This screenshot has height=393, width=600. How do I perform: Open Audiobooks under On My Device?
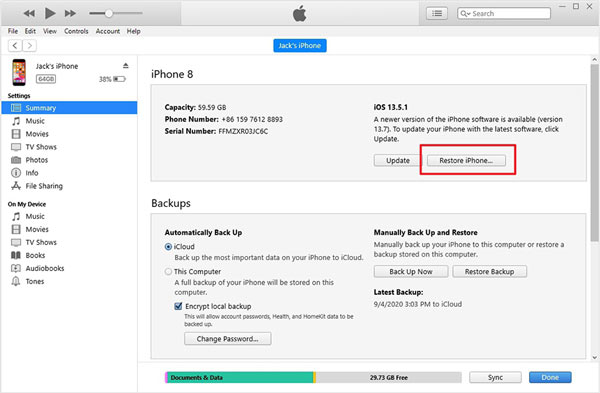(x=44, y=268)
